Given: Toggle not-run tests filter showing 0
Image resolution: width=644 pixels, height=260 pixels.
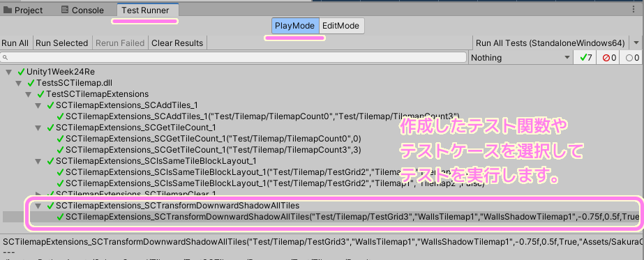Looking at the screenshot, I should coord(631,58).
